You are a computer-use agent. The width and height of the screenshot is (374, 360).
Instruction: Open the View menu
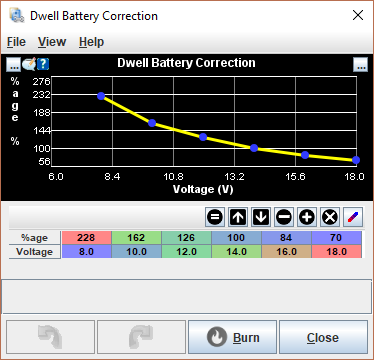tap(52, 42)
